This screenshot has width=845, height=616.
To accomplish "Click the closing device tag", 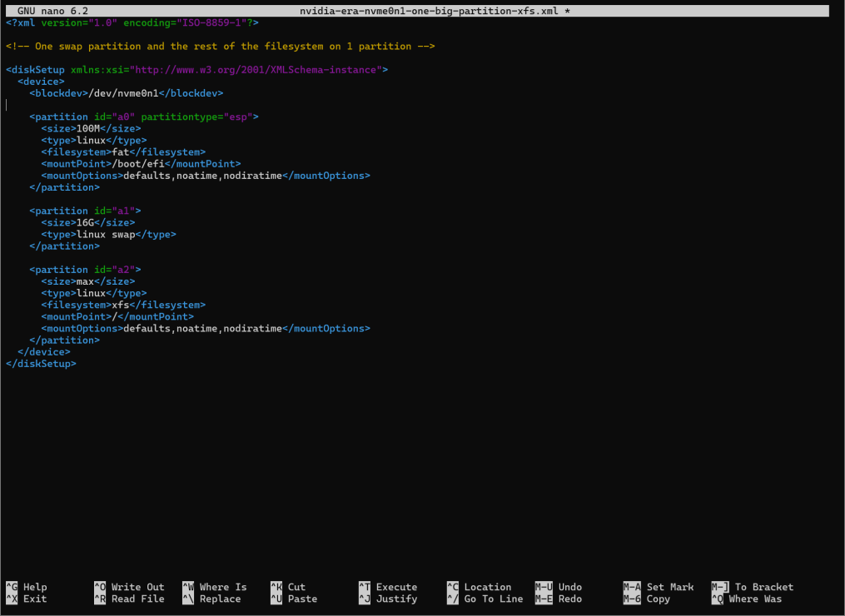I will pos(44,352).
